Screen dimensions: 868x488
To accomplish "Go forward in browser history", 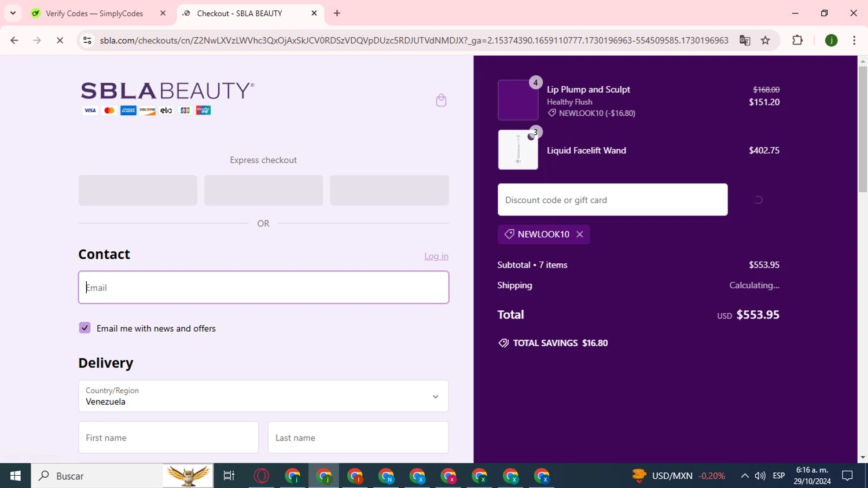I will (37, 40).
